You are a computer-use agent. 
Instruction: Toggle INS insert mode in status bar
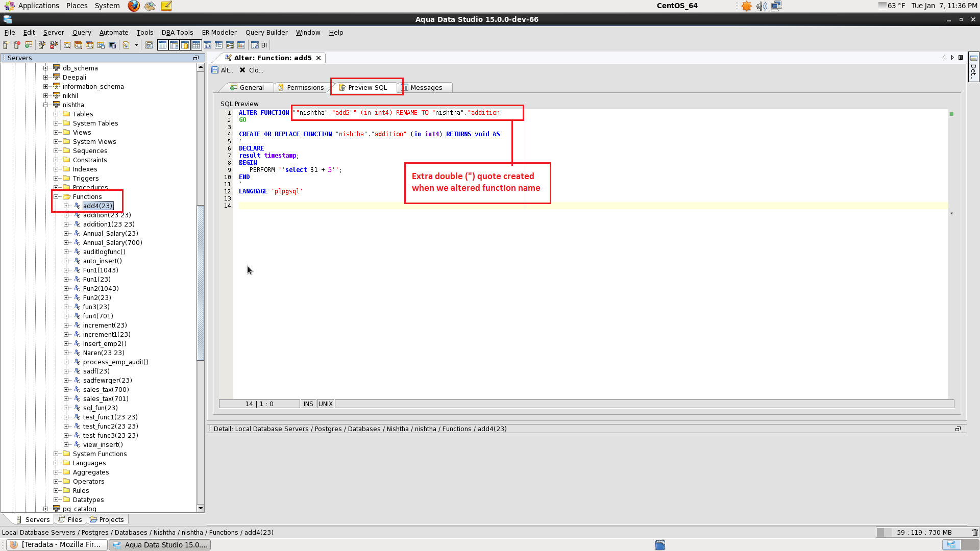click(x=308, y=404)
